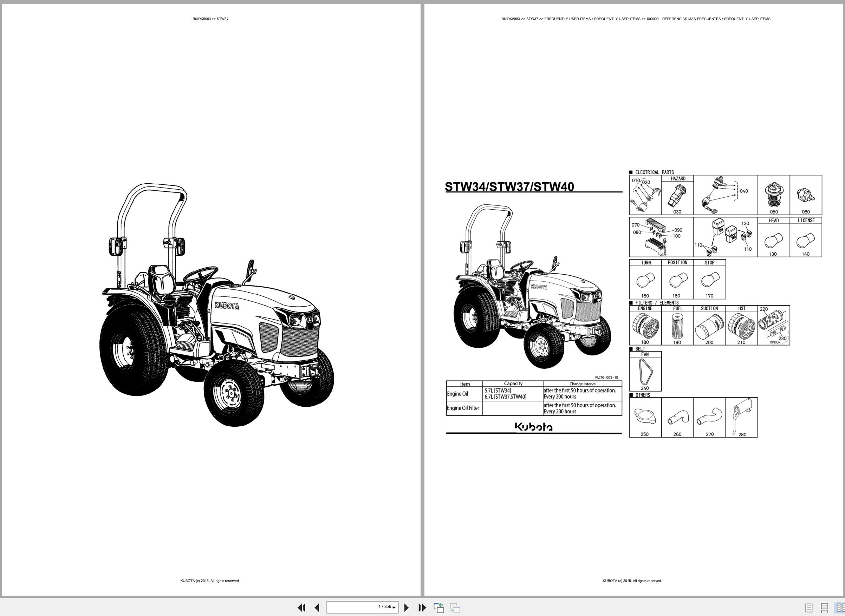The image size is (845, 616).
Task: Click the TURN bulb part 150
Action: point(645,279)
